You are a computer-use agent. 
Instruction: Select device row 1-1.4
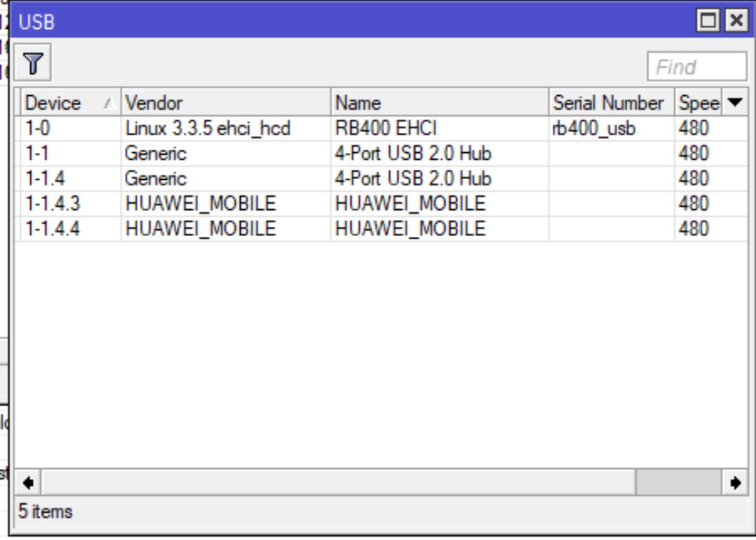[382, 178]
